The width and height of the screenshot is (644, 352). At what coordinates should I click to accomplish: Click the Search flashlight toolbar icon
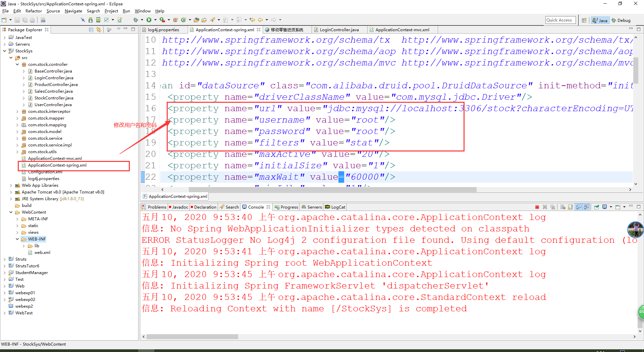[213, 20]
